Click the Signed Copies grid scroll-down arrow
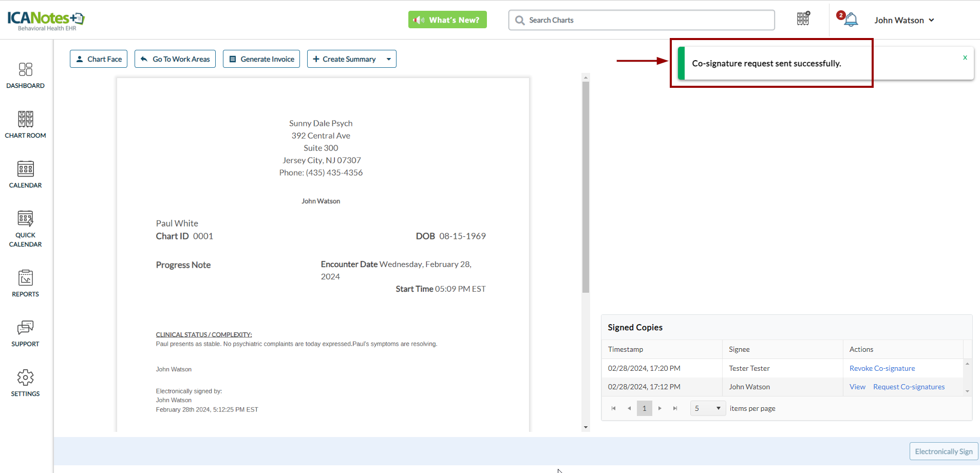 tap(967, 391)
